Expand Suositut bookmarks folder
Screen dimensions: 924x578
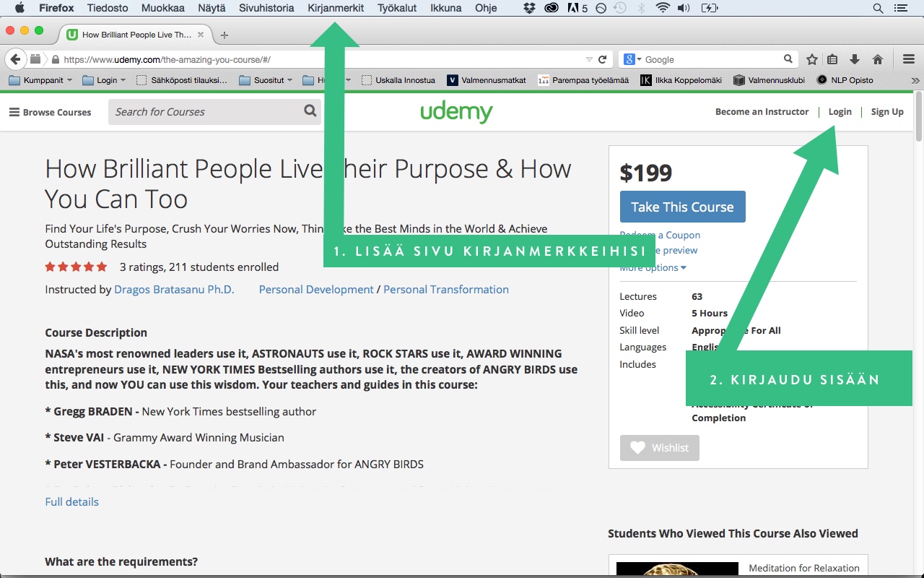coord(266,80)
